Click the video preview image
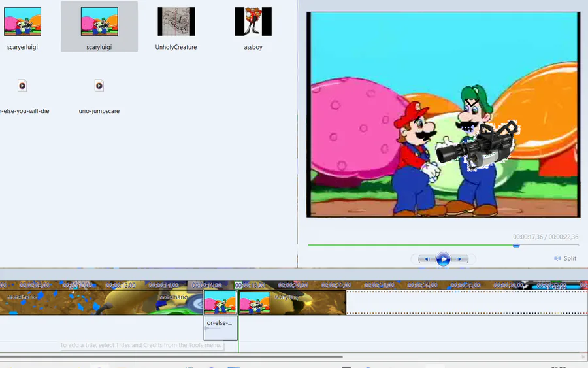Viewport: 588px width, 368px height. coord(443,114)
